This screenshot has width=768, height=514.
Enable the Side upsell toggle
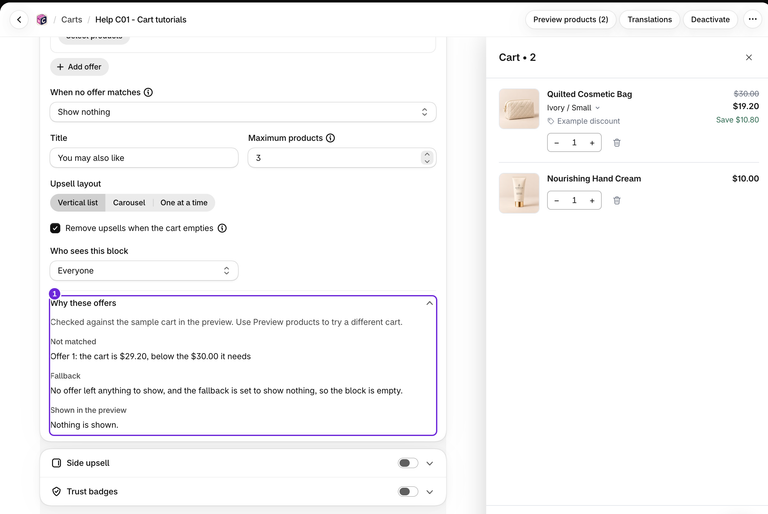click(408, 463)
